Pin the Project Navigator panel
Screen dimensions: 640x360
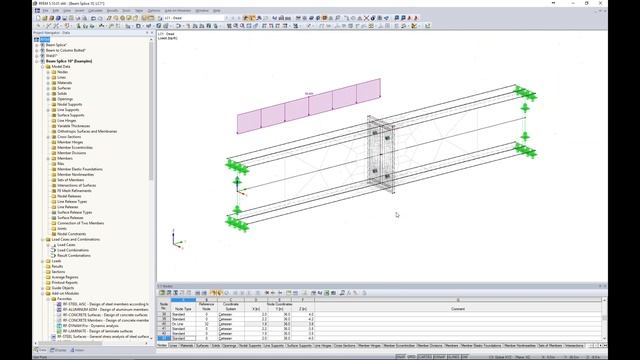coord(147,33)
